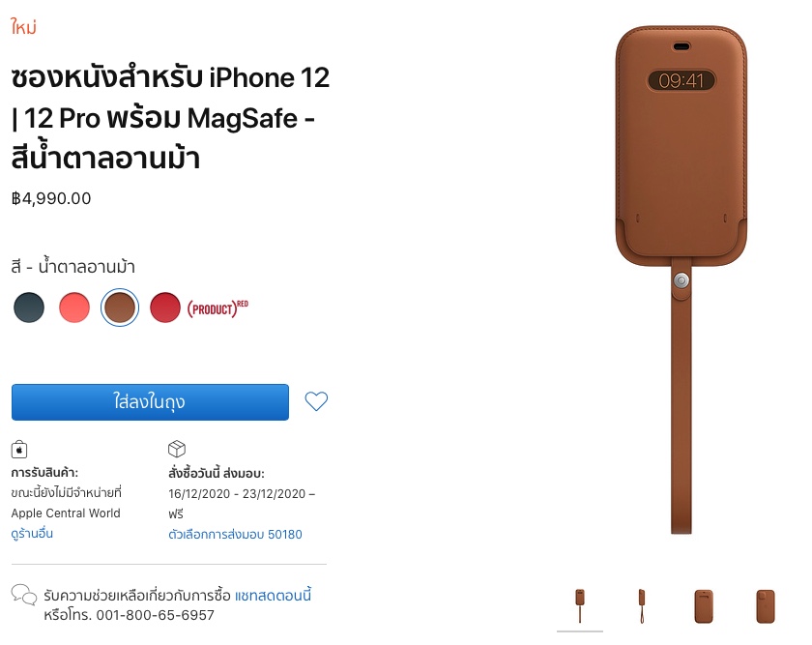Select the saddle brown color swatch
The width and height of the screenshot is (812, 645).
tap(120, 308)
